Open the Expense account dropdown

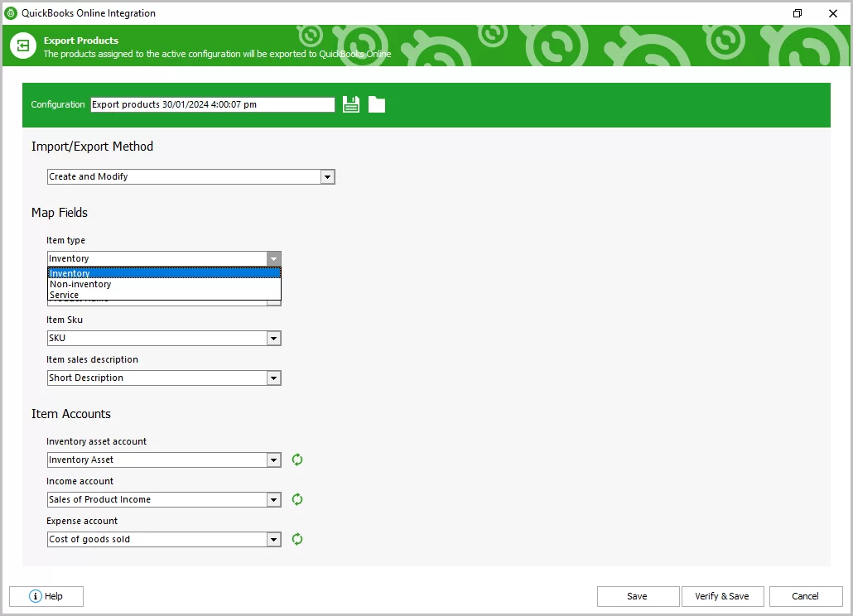coord(273,539)
